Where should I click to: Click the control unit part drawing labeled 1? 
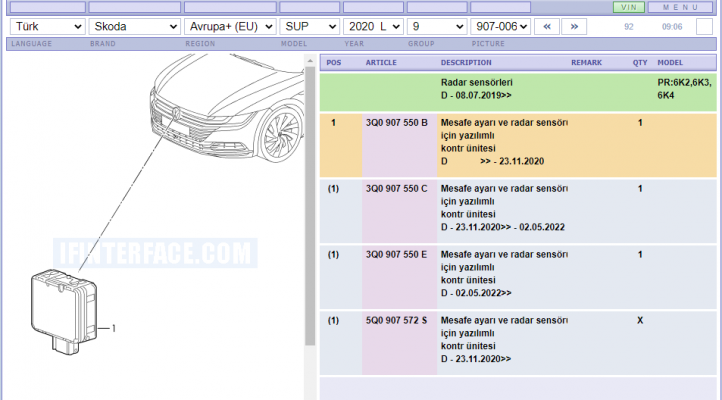[x=64, y=312]
